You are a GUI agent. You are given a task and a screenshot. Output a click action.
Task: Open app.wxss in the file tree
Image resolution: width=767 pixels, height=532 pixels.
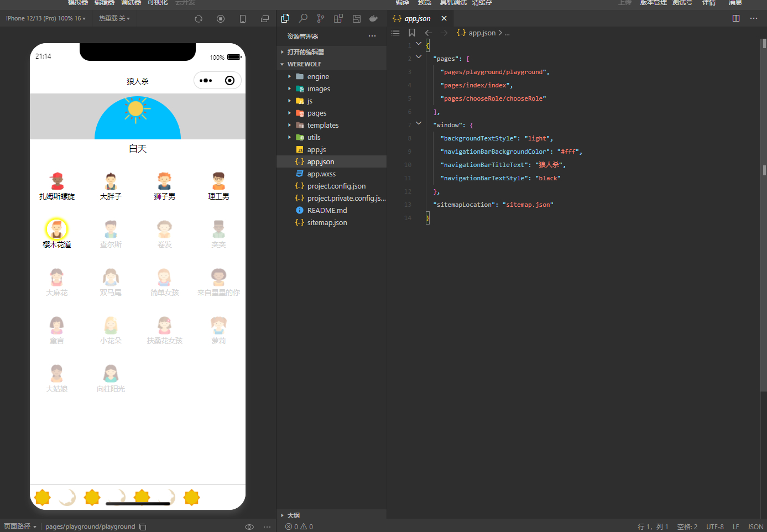pos(331,174)
